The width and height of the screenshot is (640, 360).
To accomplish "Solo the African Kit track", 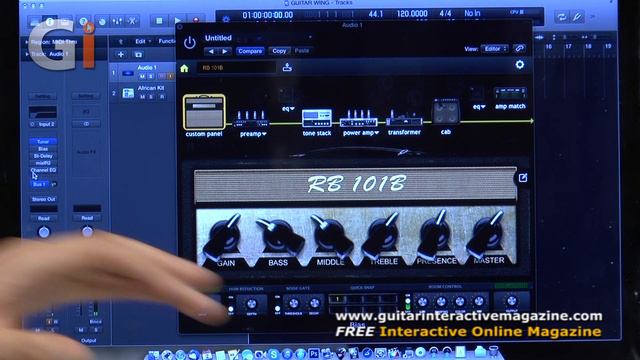I will pyautogui.click(x=151, y=97).
